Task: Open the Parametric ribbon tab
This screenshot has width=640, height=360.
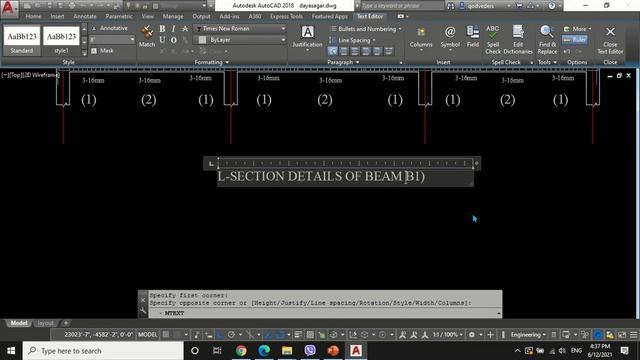Action: pos(119,16)
